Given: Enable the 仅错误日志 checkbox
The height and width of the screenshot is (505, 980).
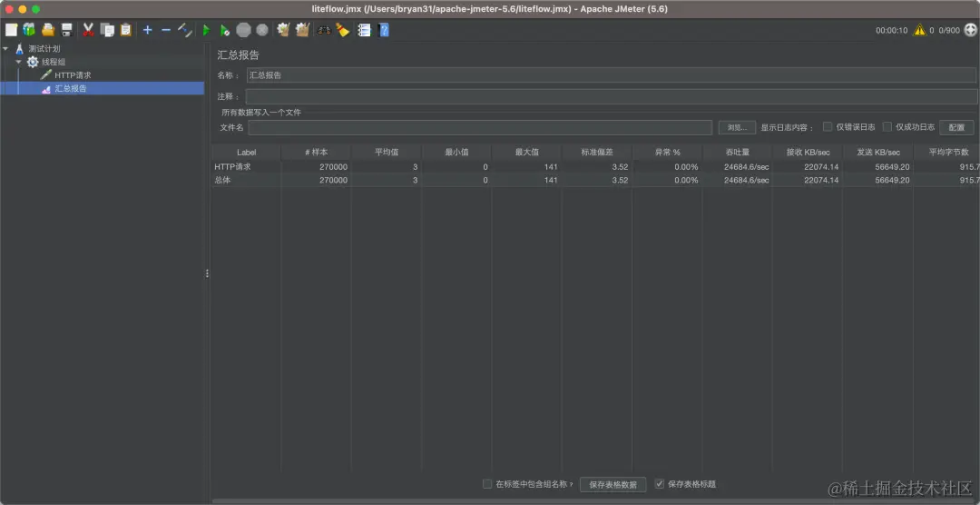Looking at the screenshot, I should [827, 126].
